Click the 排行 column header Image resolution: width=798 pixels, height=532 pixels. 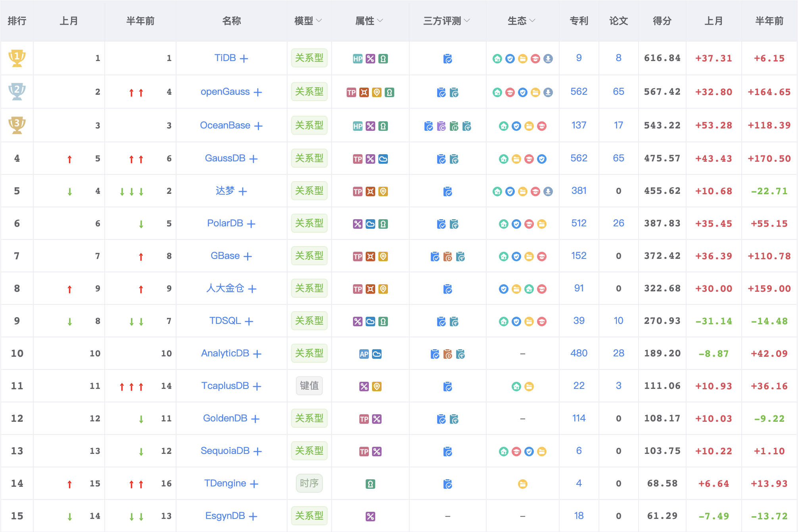point(17,21)
